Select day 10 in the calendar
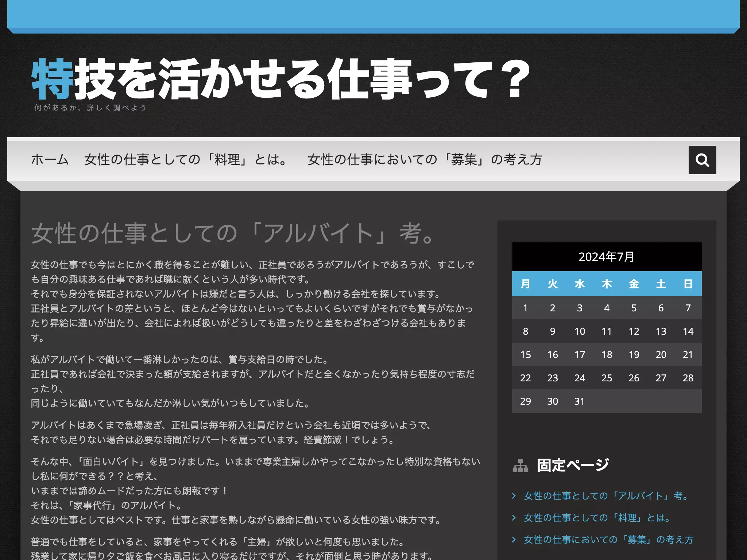 580,331
